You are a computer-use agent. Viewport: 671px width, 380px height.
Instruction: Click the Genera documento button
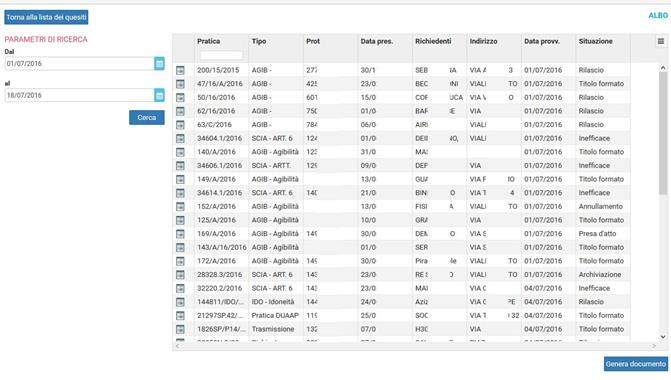(636, 364)
